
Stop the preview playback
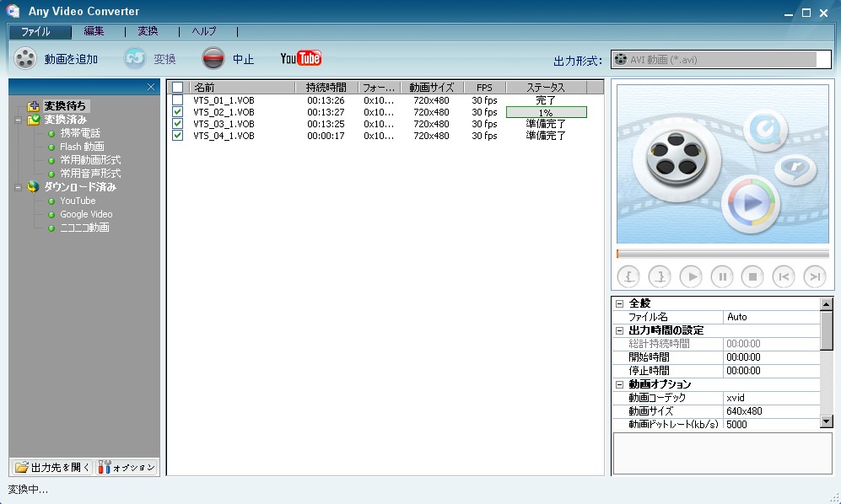[x=752, y=276]
